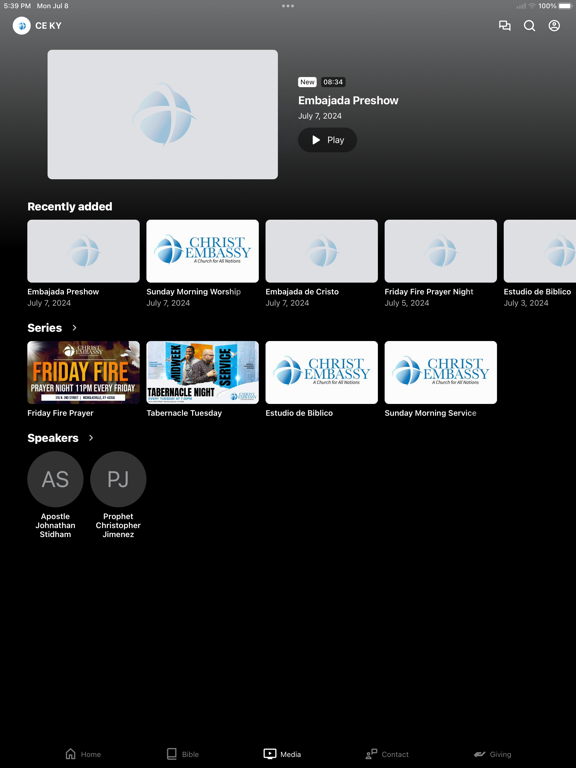Open Embajada de Cristo thumbnail

click(x=321, y=251)
